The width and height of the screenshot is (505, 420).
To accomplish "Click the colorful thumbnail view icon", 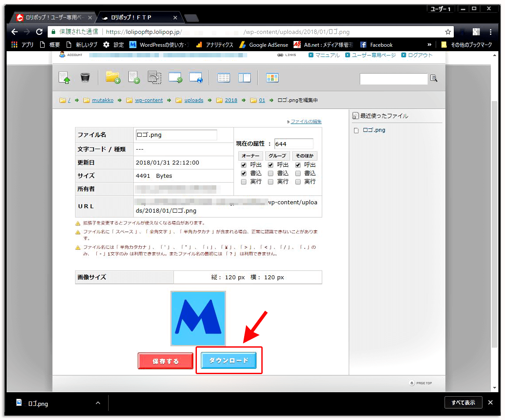I will click(x=272, y=78).
